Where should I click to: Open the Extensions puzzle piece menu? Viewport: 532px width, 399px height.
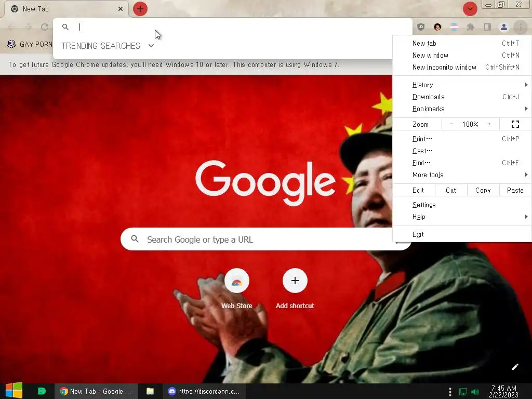tap(471, 27)
